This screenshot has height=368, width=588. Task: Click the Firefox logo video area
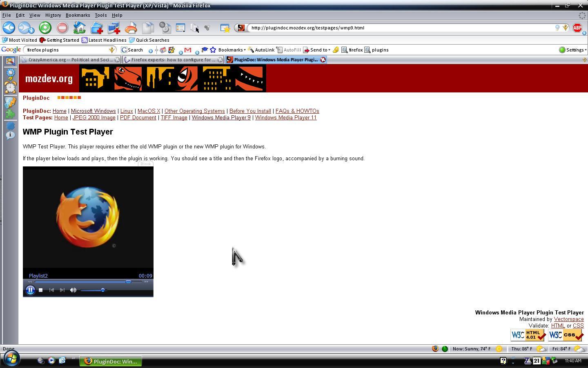[88, 217]
